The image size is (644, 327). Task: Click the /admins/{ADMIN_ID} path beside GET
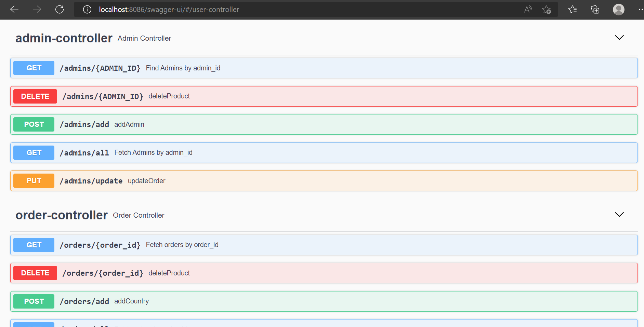pos(100,68)
